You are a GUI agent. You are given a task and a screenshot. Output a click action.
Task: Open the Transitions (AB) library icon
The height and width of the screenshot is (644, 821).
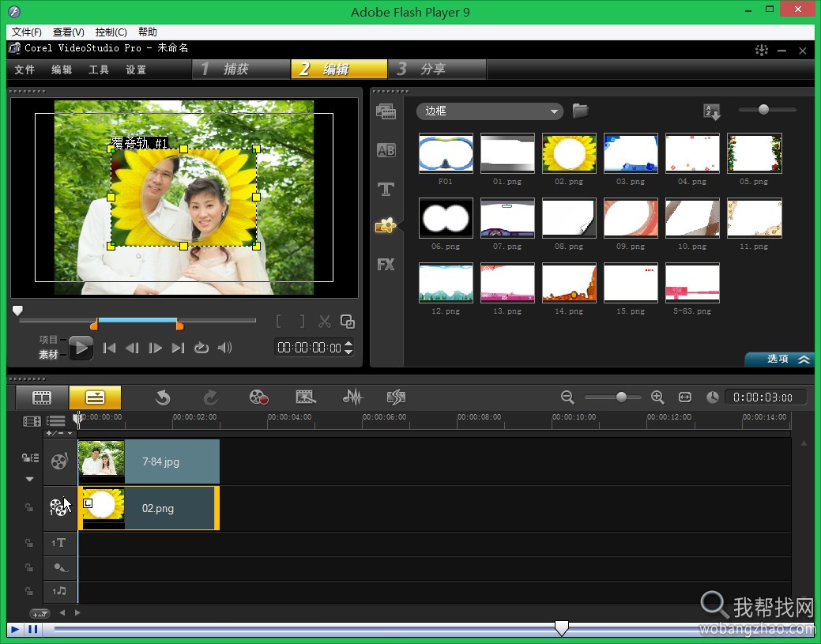(x=386, y=151)
